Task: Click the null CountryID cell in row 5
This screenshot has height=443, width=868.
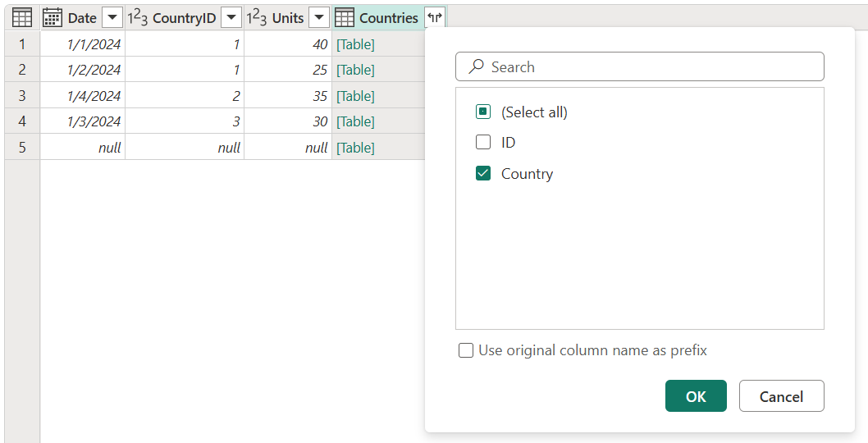Action: [185, 147]
